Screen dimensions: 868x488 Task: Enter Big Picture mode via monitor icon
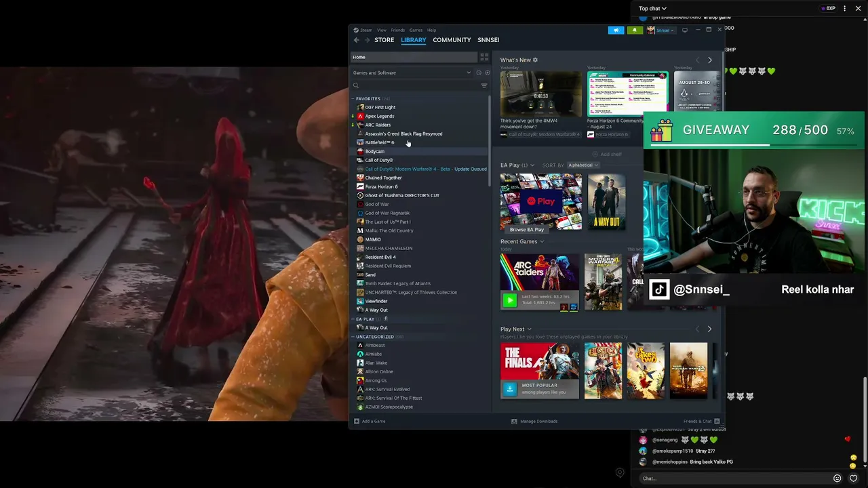(685, 30)
